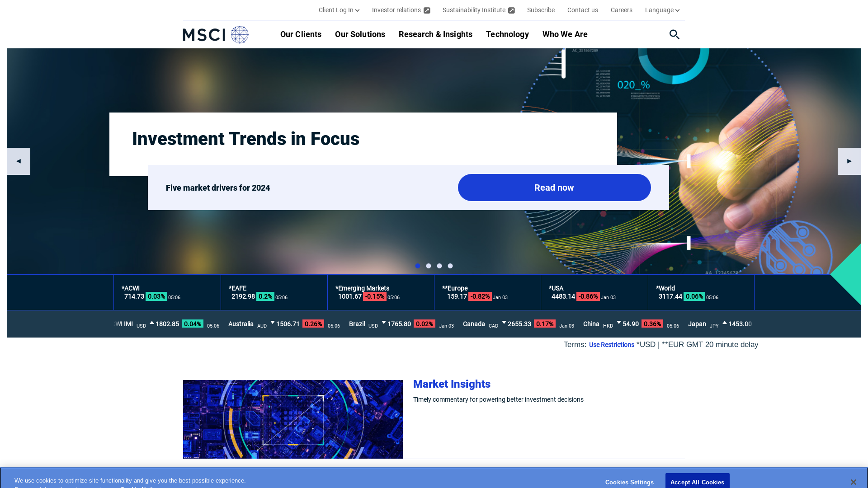Open the Careers page
This screenshot has height=488, width=868.
(621, 10)
